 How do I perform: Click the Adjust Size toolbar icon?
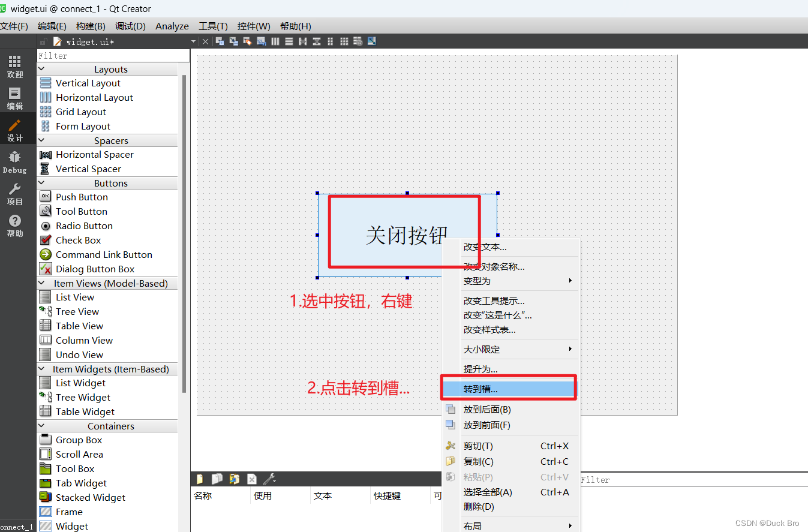pos(372,41)
